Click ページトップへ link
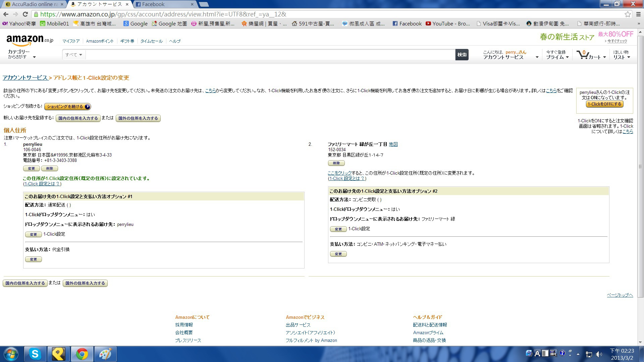644x362 pixels. (x=620, y=295)
